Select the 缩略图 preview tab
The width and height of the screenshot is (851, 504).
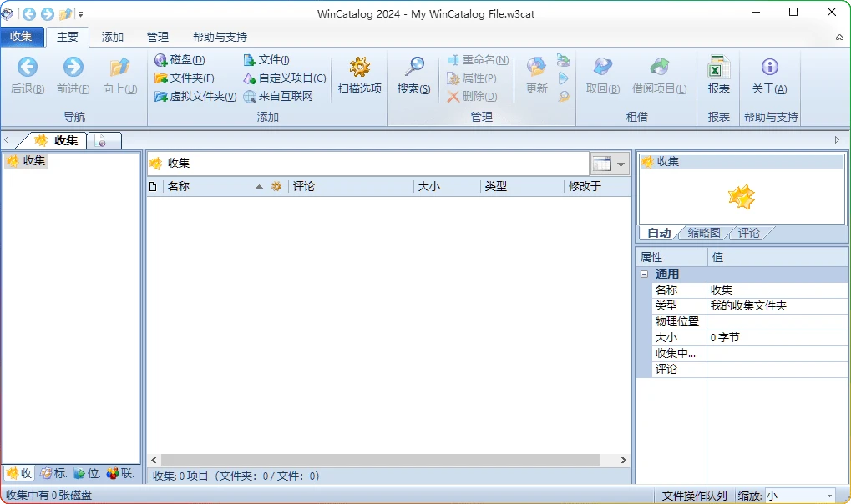pyautogui.click(x=704, y=234)
